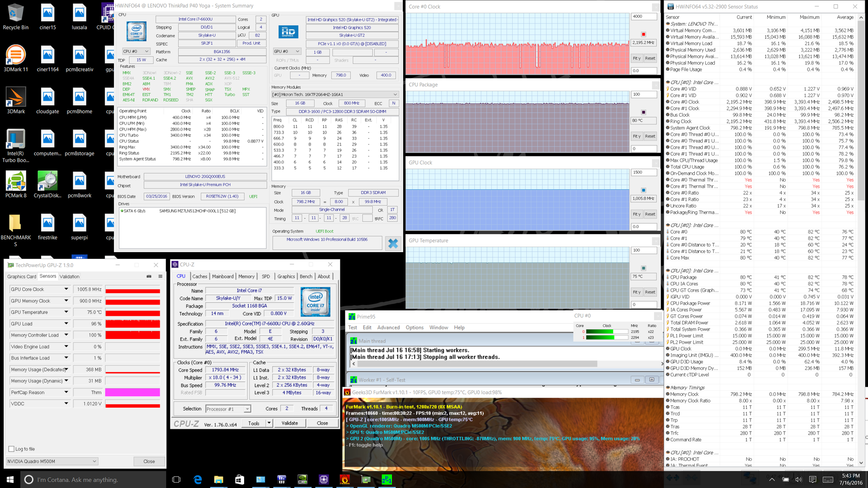Click Cortana search box on taskbar

(x=94, y=479)
